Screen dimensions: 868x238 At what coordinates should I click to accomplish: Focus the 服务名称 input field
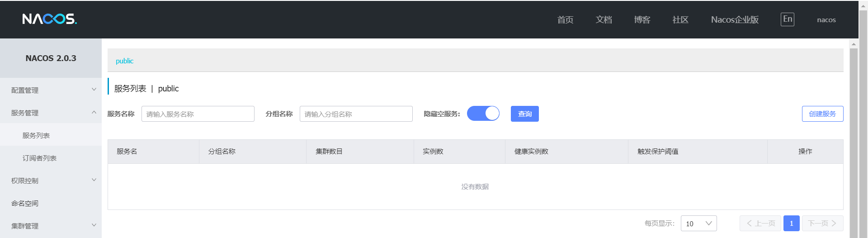(198, 114)
